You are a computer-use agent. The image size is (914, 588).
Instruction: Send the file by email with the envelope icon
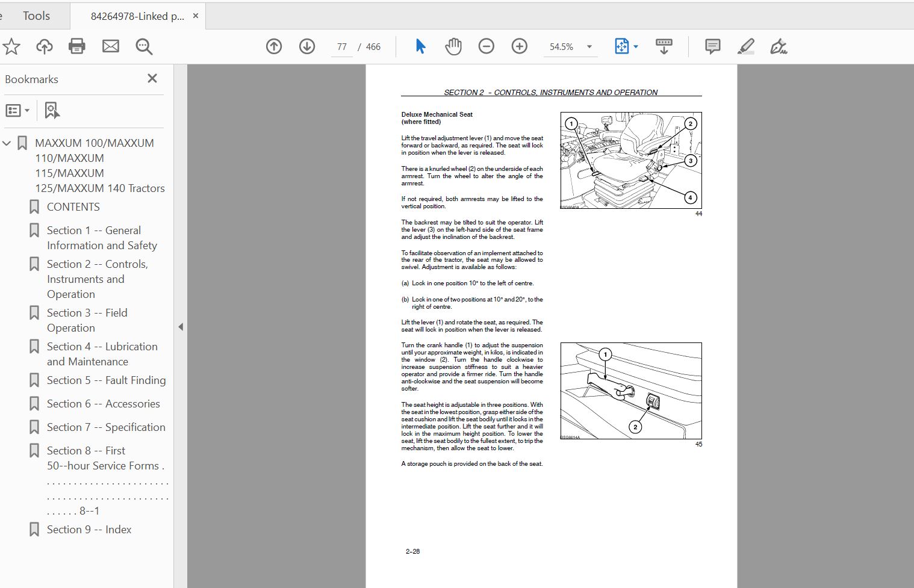point(111,46)
